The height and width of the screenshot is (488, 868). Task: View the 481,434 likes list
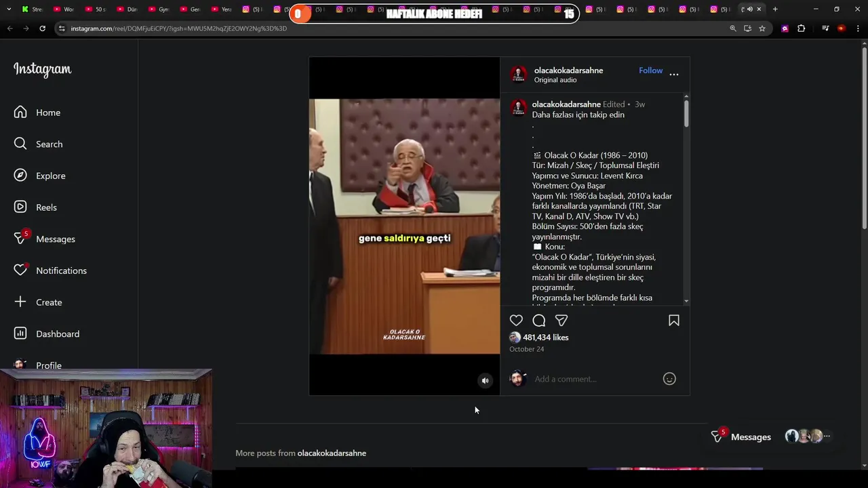[x=546, y=338]
